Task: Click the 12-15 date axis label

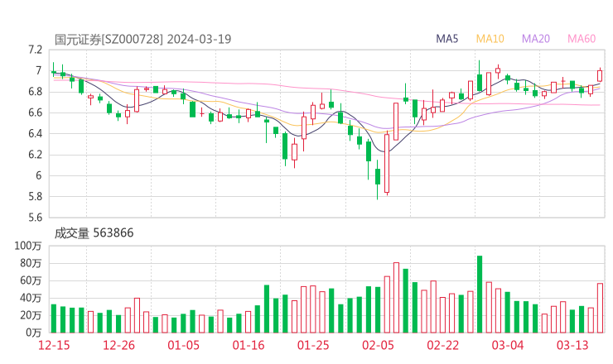Action: tap(54, 345)
